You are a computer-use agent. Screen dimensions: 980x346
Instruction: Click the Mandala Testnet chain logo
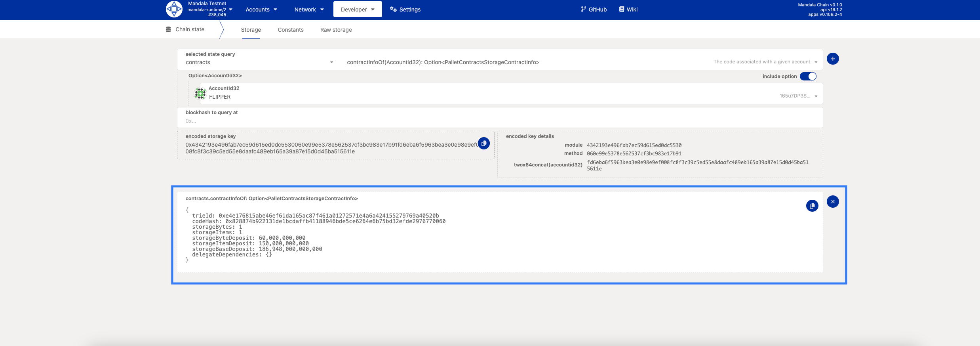[x=174, y=9]
